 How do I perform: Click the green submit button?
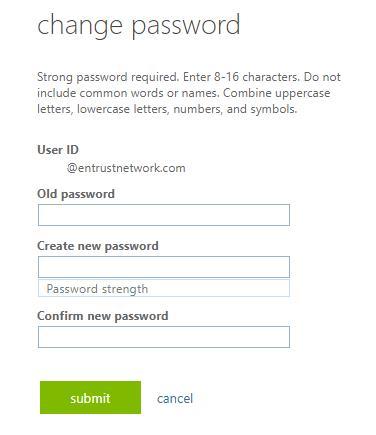tap(90, 398)
